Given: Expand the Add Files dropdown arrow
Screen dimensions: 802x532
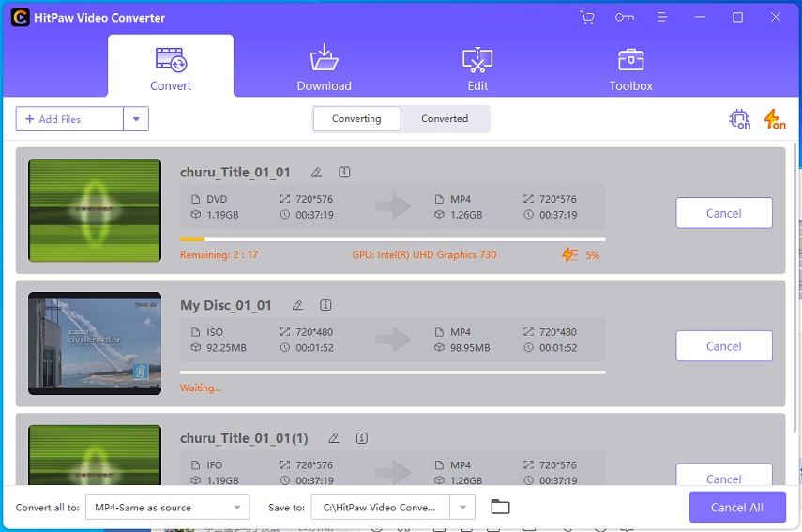Looking at the screenshot, I should point(136,119).
